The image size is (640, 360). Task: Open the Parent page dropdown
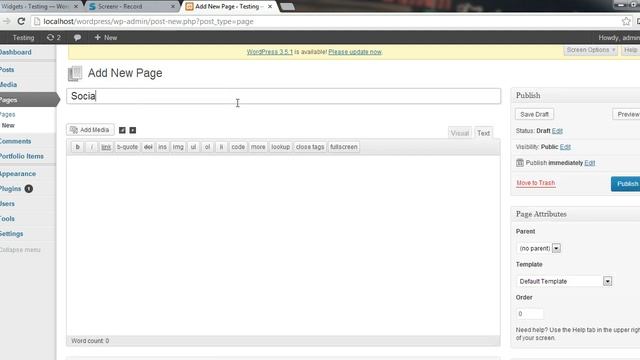click(538, 248)
